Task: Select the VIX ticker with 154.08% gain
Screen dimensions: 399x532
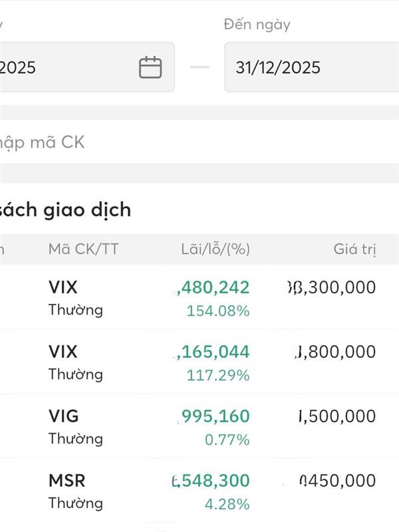Action: (63, 287)
